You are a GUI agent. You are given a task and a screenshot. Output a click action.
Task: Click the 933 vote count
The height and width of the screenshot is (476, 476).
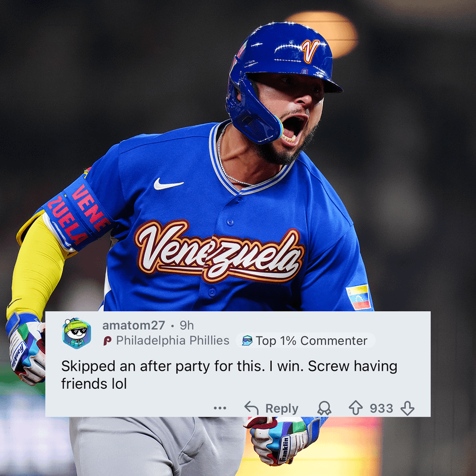coord(381,408)
